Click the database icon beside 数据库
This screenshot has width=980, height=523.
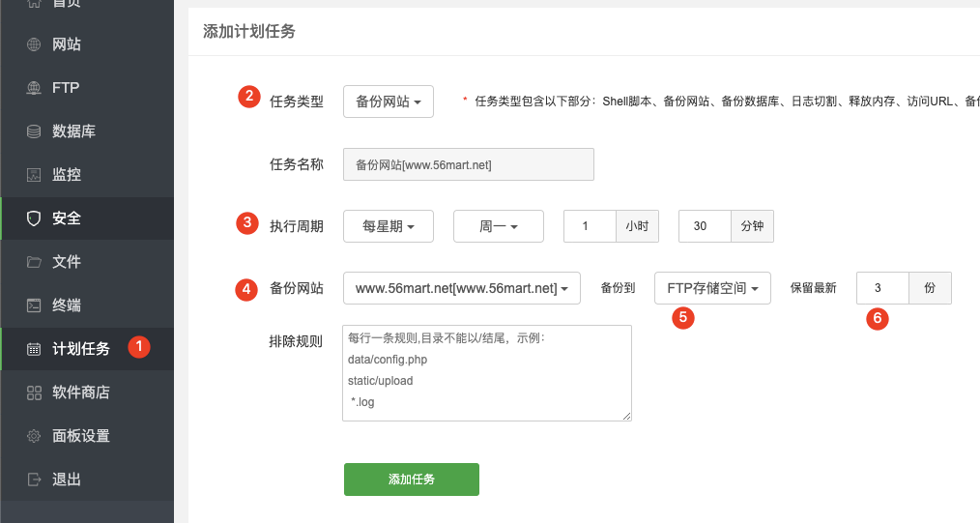click(x=34, y=131)
